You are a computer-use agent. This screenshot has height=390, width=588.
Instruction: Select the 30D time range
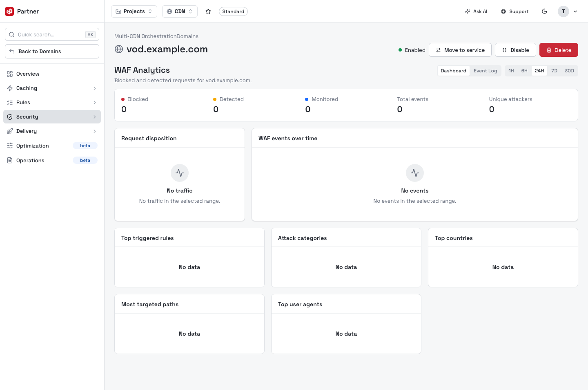point(569,71)
